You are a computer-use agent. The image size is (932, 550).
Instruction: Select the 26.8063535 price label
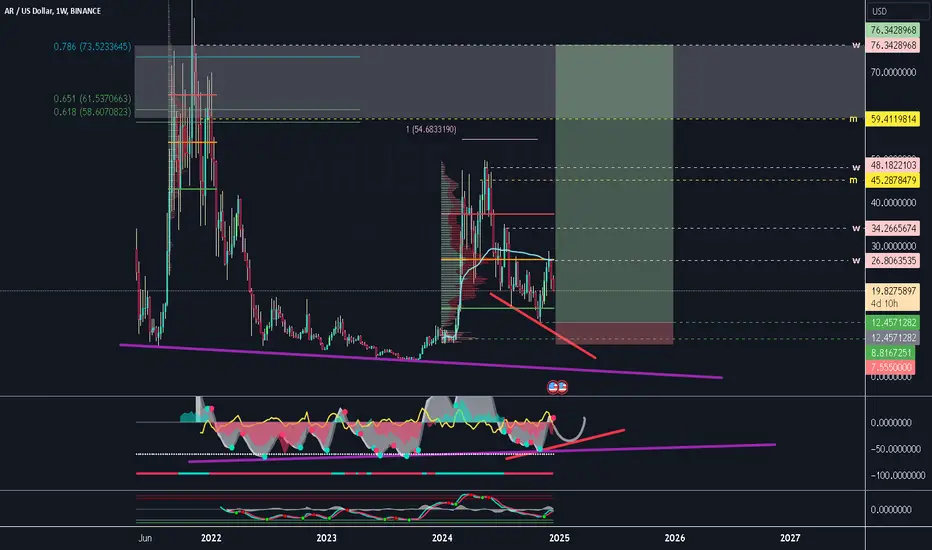[x=893, y=260]
